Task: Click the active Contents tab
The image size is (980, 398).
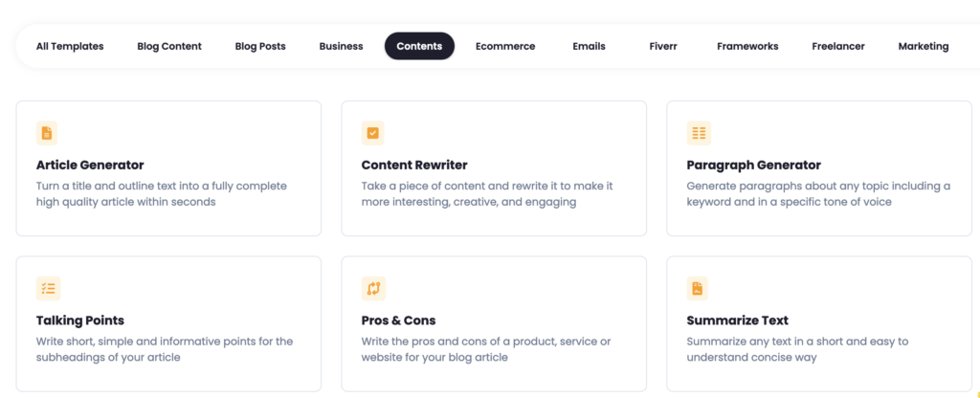Action: 419,46
